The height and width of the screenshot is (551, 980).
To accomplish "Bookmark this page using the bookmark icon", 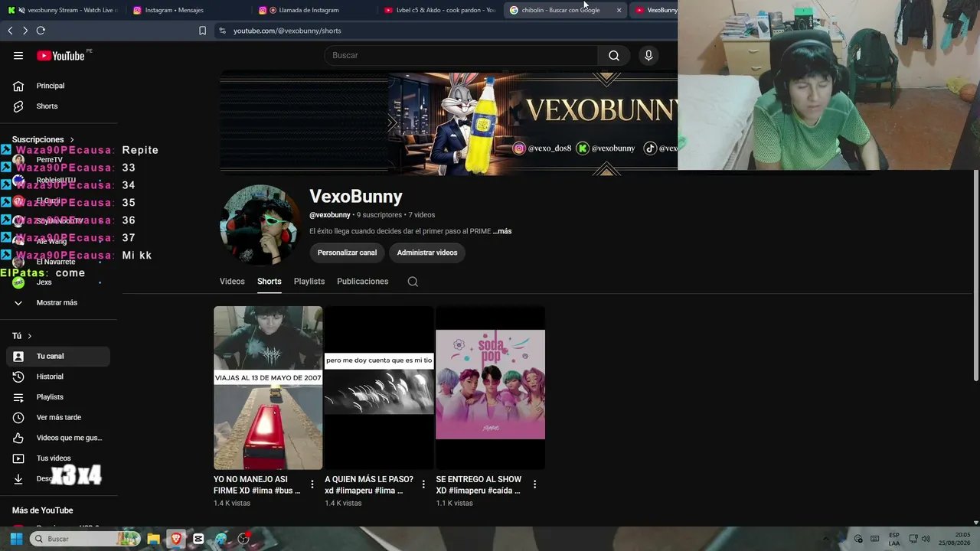I will (202, 31).
